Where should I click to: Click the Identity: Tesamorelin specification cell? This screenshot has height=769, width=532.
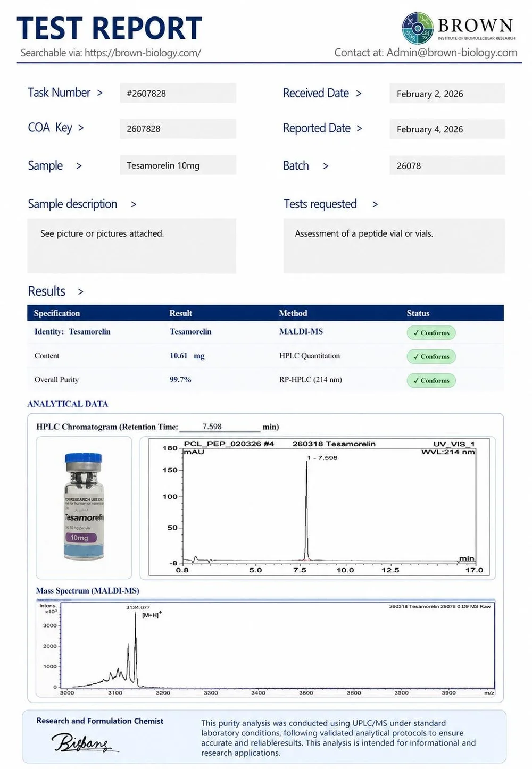pos(72,332)
